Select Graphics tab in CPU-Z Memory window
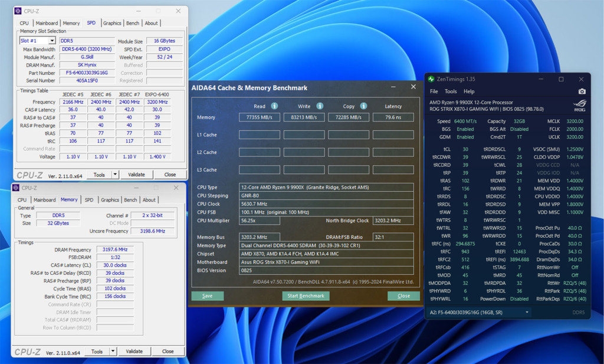The width and height of the screenshot is (604, 364). point(110,200)
